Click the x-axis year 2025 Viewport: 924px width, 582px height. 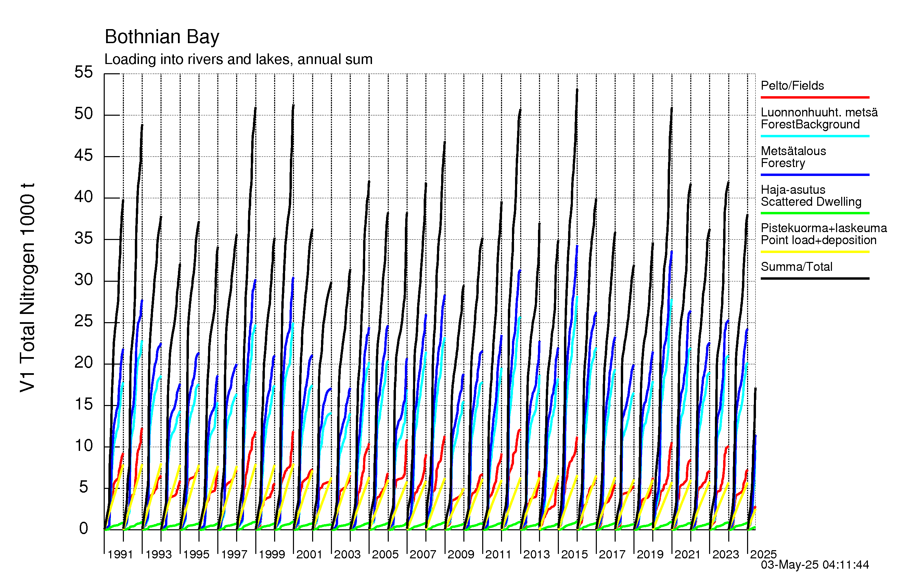763,554
